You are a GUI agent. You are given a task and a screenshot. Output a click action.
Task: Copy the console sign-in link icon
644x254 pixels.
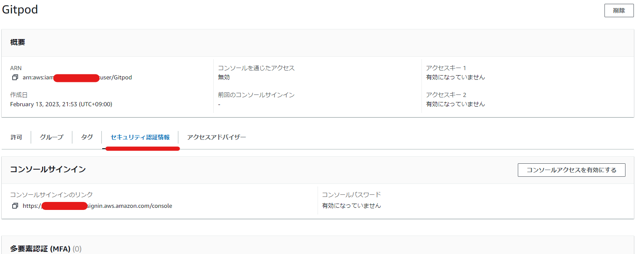[x=15, y=206]
